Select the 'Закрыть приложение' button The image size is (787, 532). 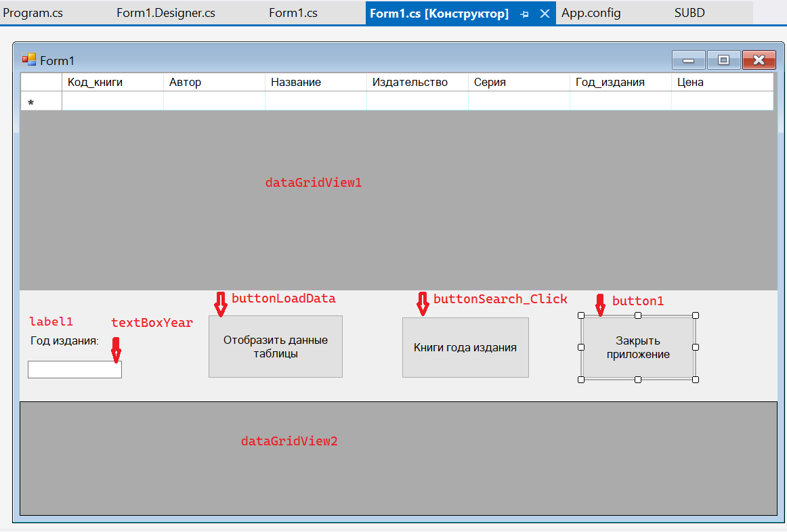[x=637, y=347]
